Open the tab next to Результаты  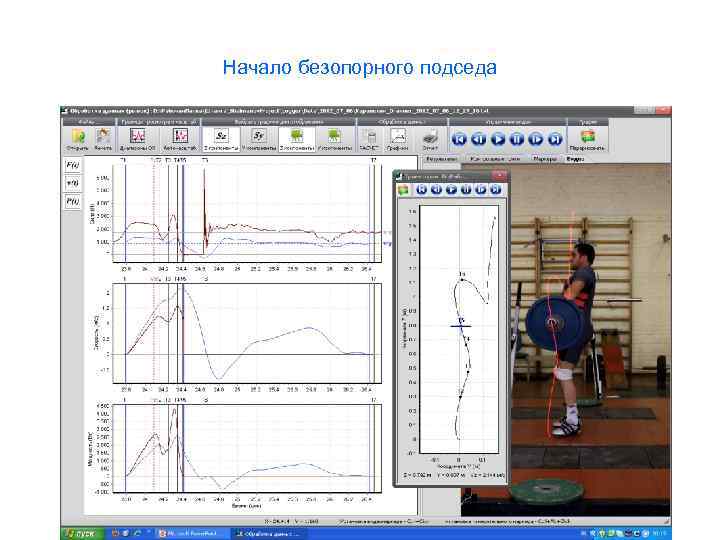[x=495, y=159]
